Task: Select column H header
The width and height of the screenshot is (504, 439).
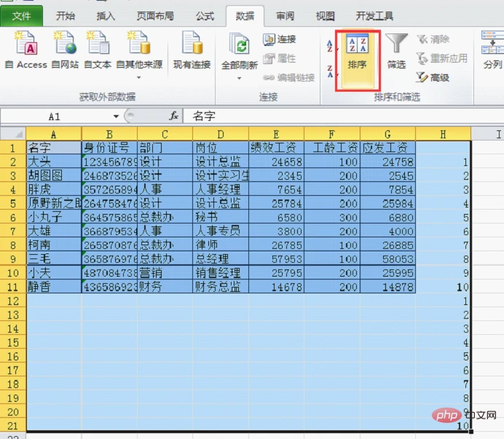Action: (444, 134)
